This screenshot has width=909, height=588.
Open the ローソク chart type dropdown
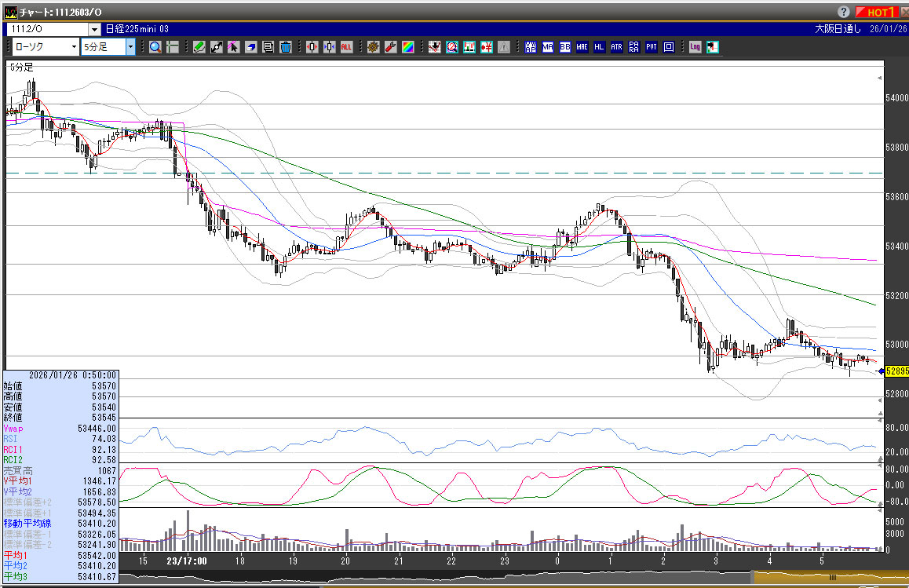pos(73,47)
